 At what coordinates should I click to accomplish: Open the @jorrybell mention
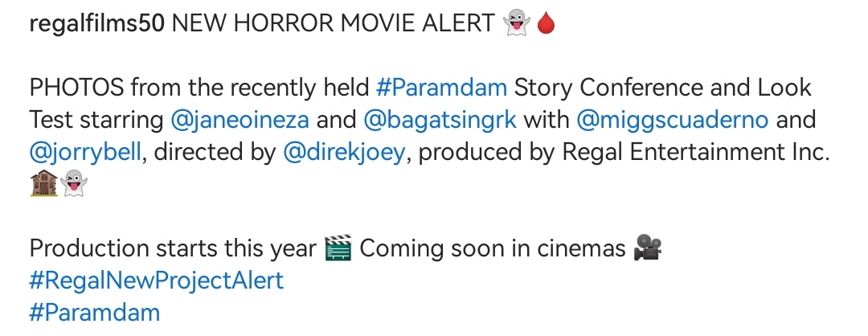(x=85, y=152)
